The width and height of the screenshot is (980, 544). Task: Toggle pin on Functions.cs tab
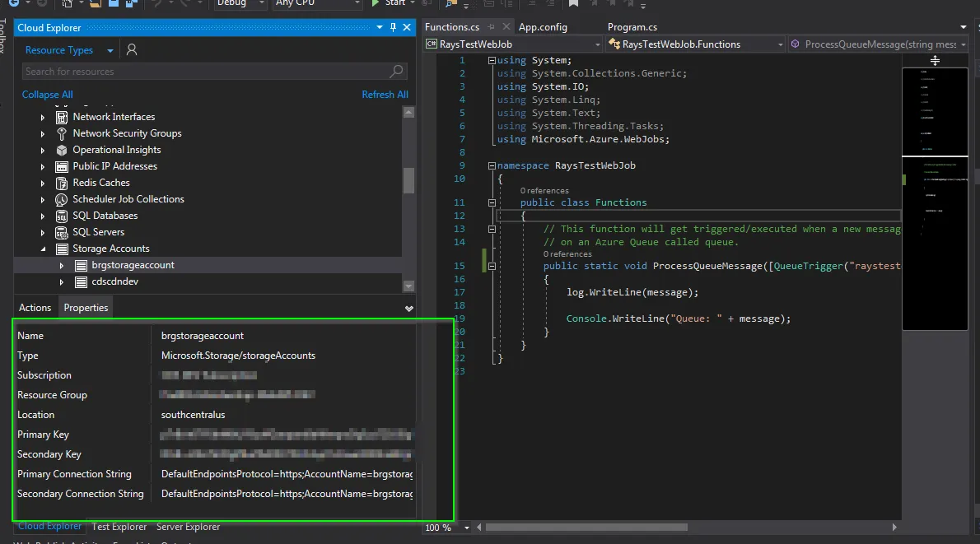pos(492,27)
